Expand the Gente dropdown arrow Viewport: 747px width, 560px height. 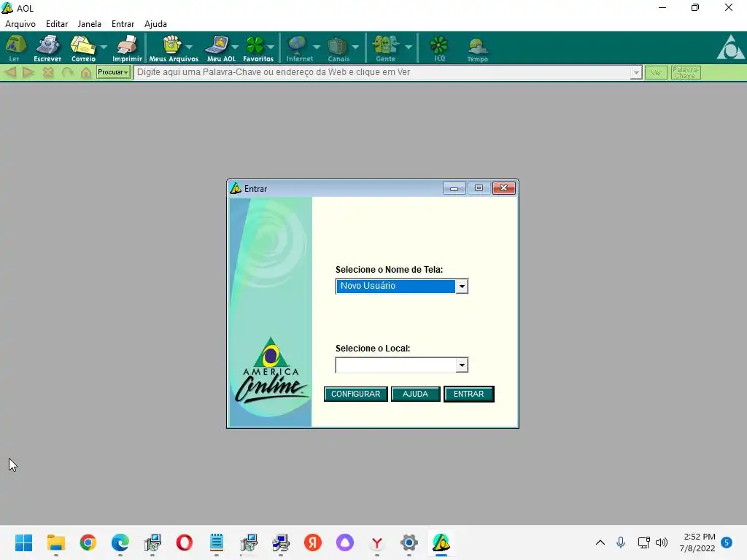click(x=409, y=47)
